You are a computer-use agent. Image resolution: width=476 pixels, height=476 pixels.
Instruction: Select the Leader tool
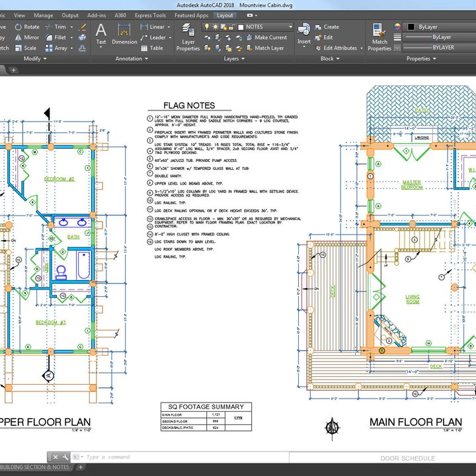(153, 37)
